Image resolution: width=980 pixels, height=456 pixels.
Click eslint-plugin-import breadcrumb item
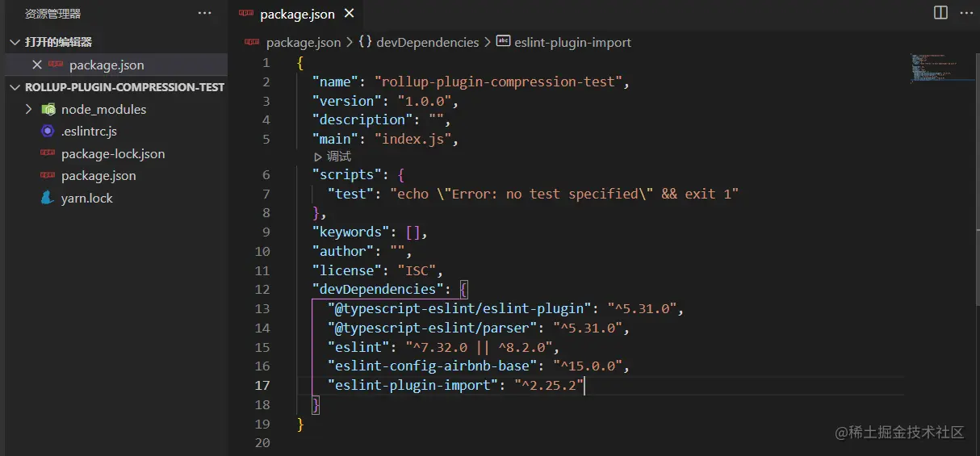click(572, 42)
